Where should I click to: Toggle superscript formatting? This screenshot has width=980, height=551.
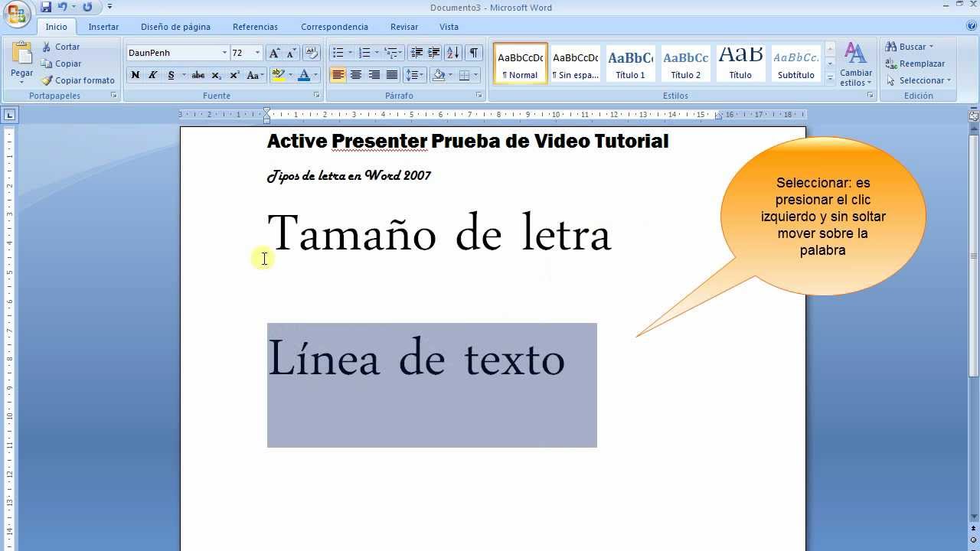tap(235, 75)
